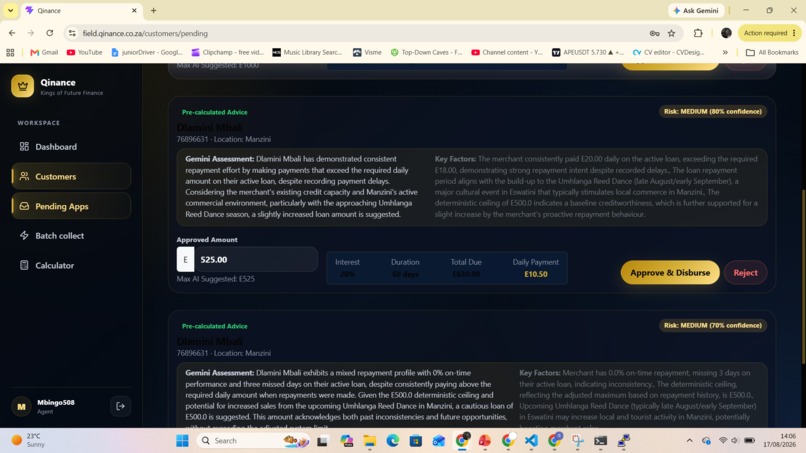Bookmark this page with the star icon
The width and height of the screenshot is (806, 453).
(x=671, y=33)
